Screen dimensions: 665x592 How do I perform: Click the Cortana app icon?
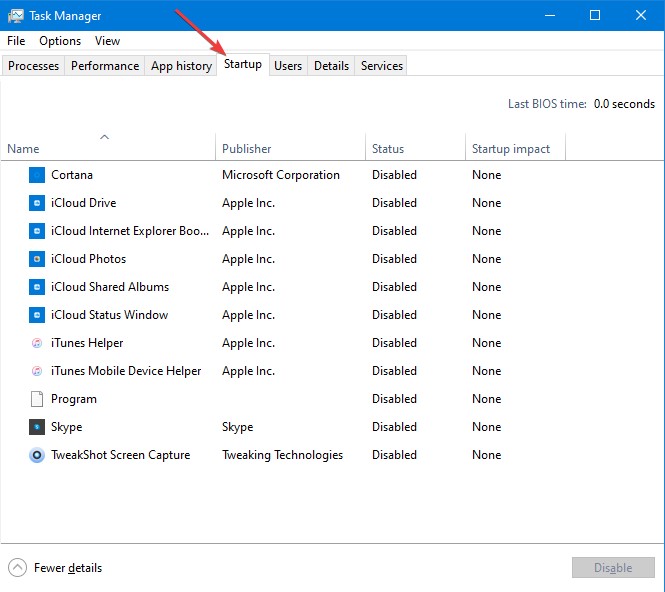37,175
